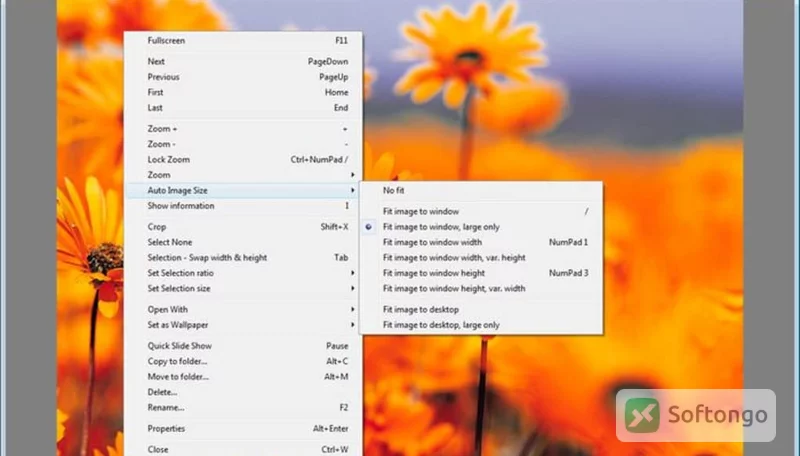800x456 pixels.
Task: Click Lock Zoom menu item
Action: tap(243, 159)
